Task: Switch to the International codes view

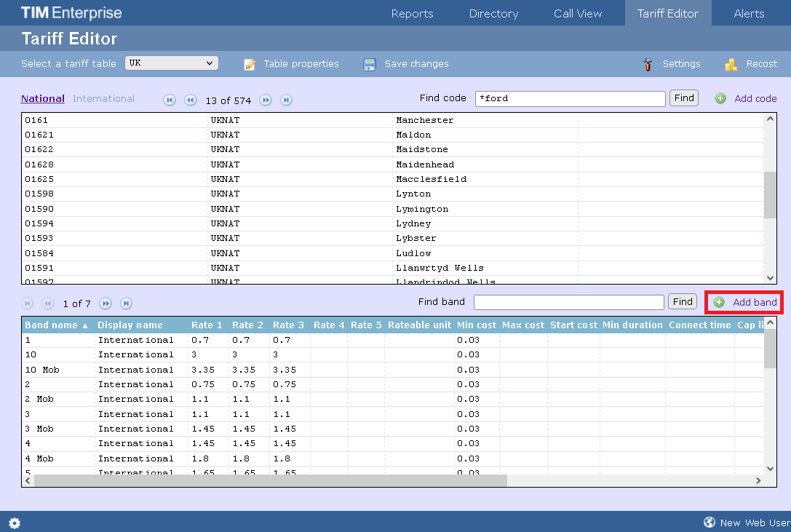Action: click(103, 99)
